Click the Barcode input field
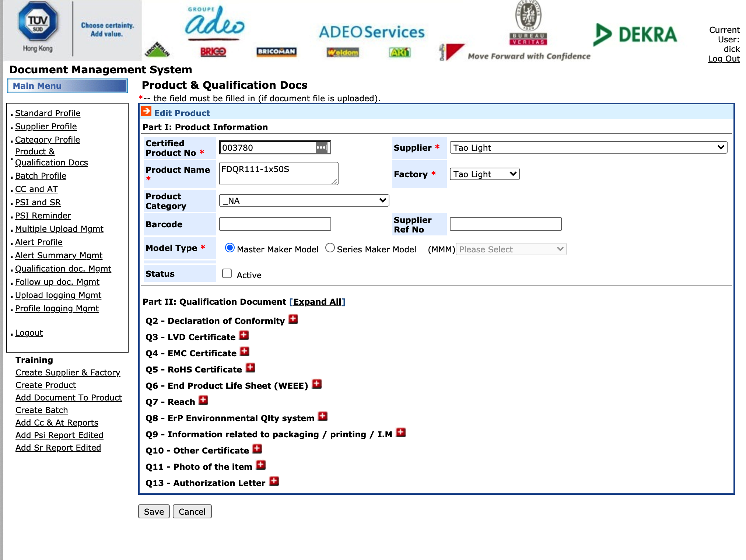This screenshot has height=560, width=746. coord(275,224)
